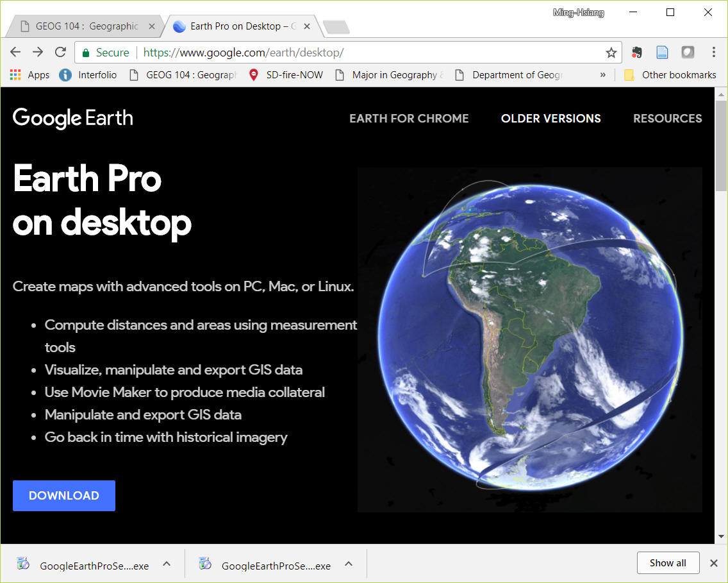Screen dimensions: 728x583
Task: Open the Major in Geography bookmark
Action: tap(390, 75)
